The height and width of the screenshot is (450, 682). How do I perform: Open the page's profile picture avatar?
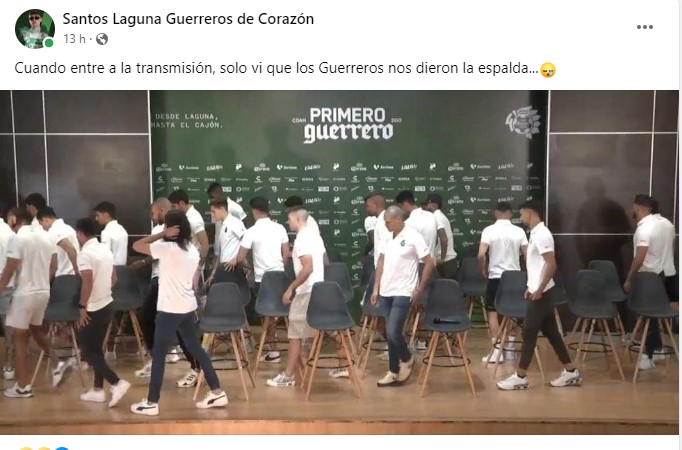(35, 29)
